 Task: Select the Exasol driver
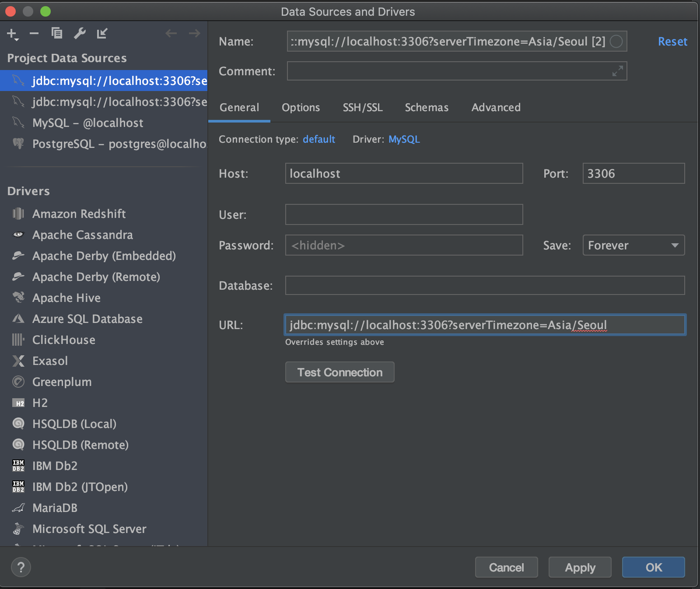coord(104,361)
